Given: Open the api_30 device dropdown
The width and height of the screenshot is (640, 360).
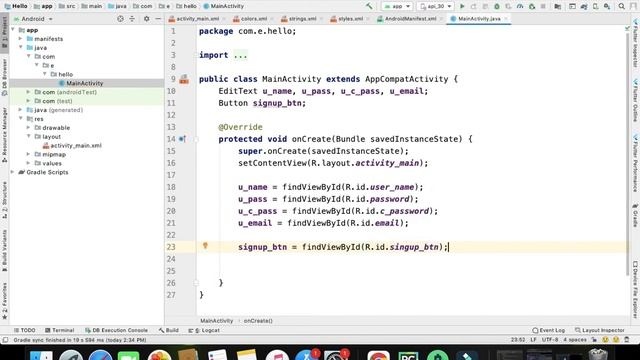Looking at the screenshot, I should (436, 6).
